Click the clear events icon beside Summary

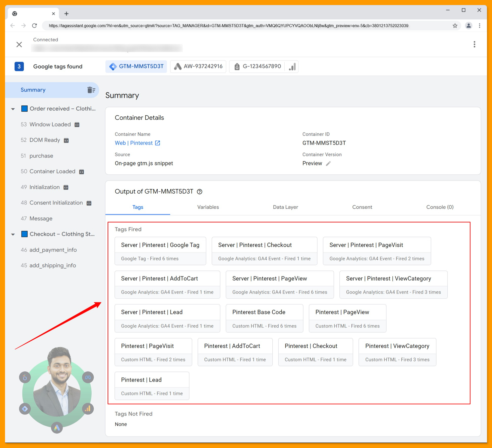(x=91, y=90)
